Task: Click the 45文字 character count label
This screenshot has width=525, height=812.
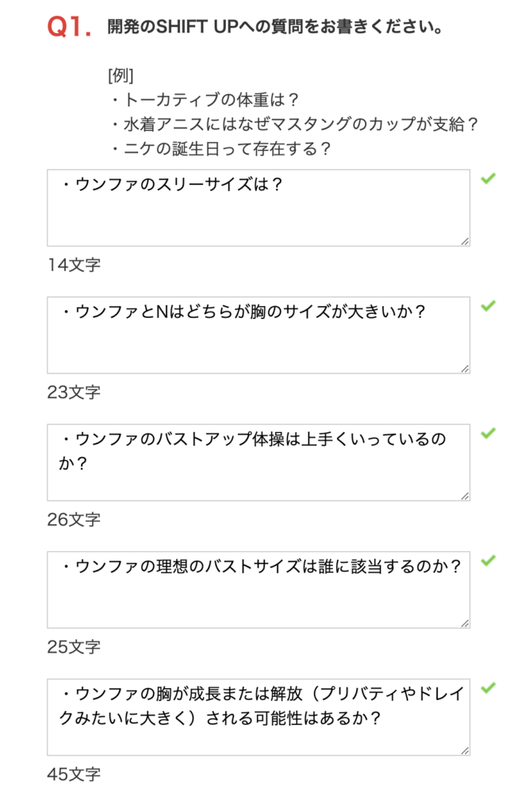Action: coord(74,774)
